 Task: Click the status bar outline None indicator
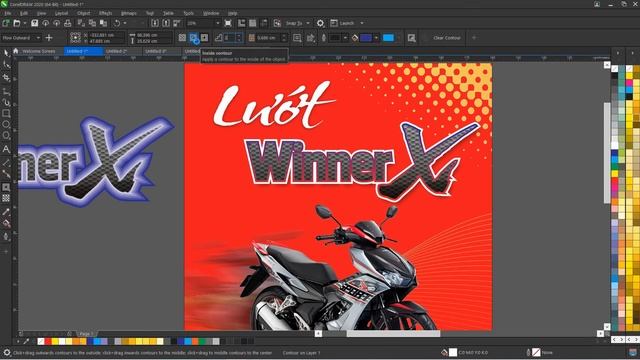click(x=536, y=352)
